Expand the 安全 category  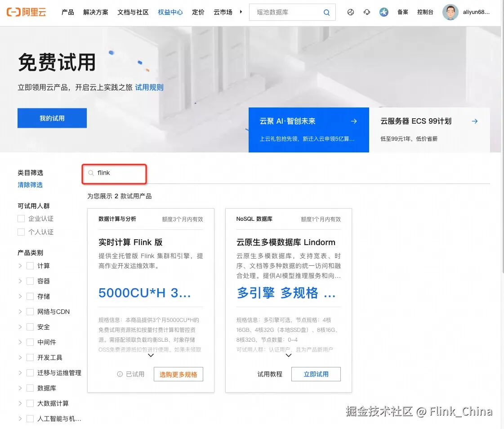[20, 327]
